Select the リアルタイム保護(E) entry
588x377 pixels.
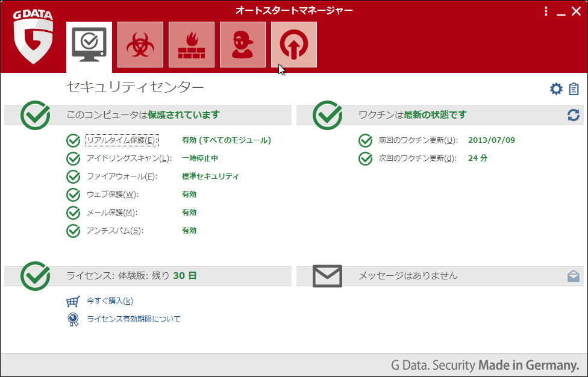pyautogui.click(x=122, y=140)
